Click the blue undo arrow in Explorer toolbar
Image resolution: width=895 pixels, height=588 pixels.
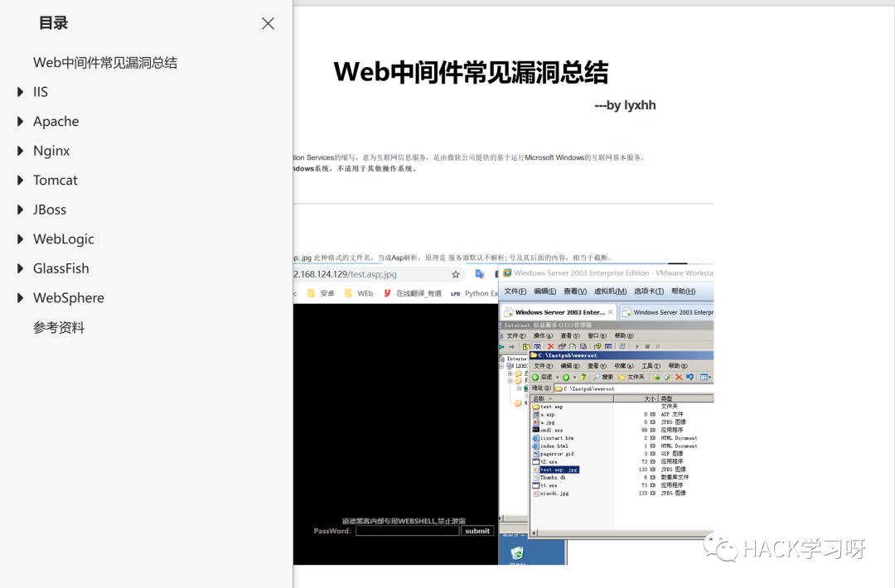pyautogui.click(x=690, y=377)
